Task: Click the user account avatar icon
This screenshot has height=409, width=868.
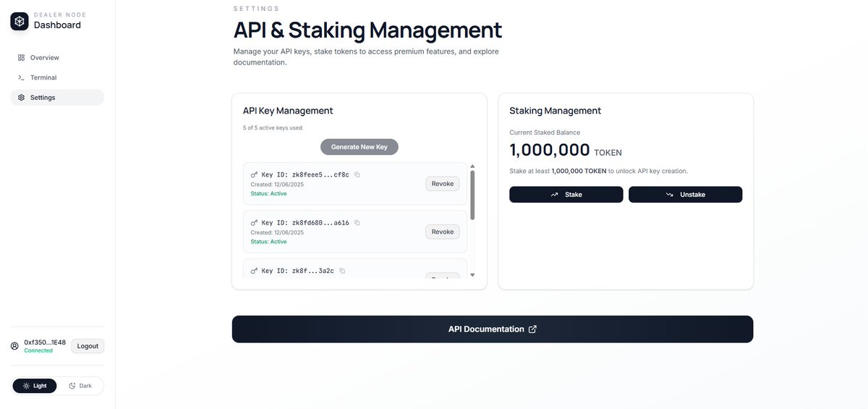Action: (x=14, y=346)
